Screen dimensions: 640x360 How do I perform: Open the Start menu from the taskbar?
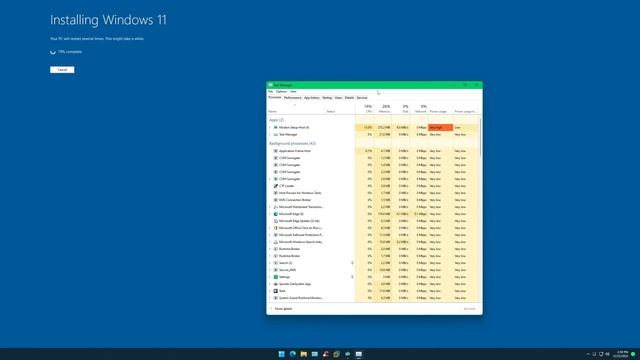(x=282, y=354)
